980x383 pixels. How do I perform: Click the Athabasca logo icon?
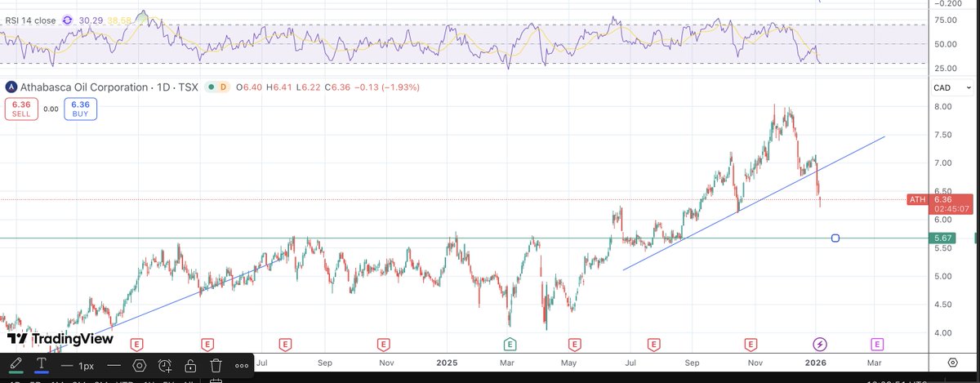tap(11, 87)
